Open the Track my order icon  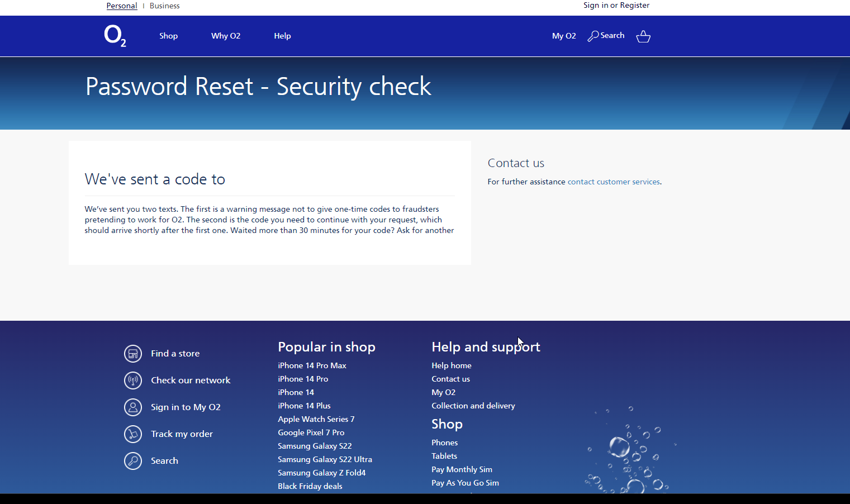133,434
